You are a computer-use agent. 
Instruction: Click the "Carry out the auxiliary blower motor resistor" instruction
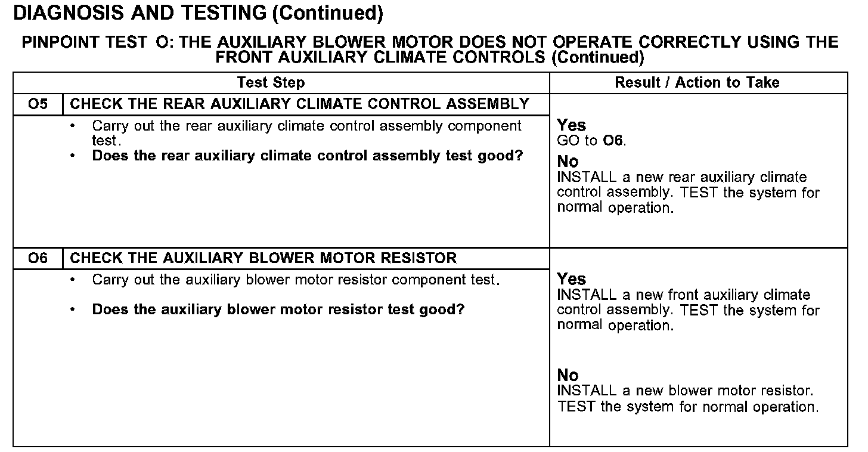295,280
